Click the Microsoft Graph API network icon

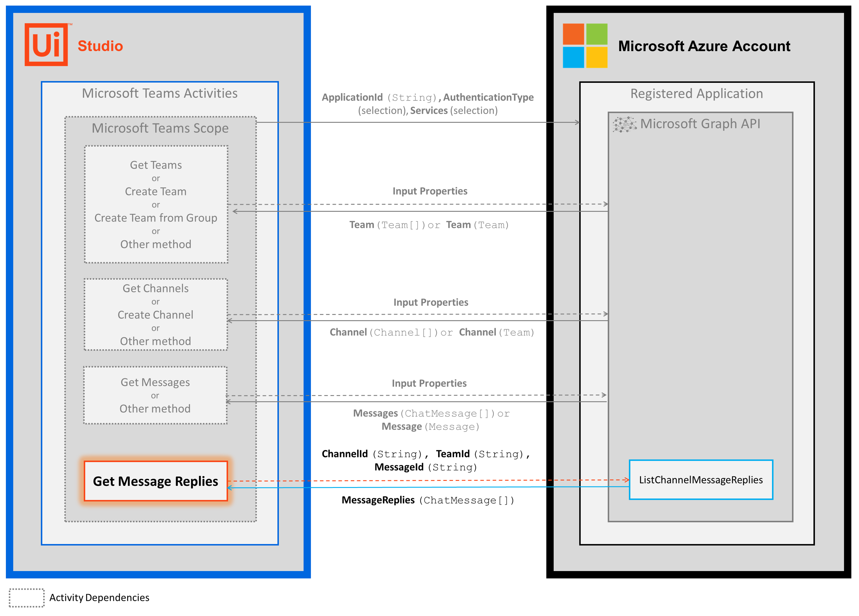624,124
